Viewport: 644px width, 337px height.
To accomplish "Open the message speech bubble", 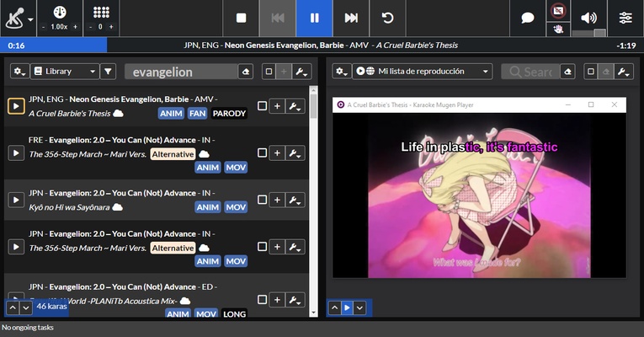I will coord(528,18).
